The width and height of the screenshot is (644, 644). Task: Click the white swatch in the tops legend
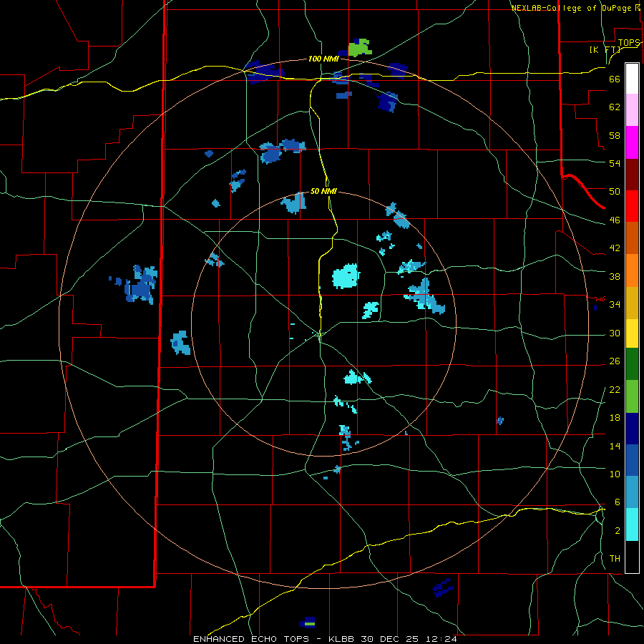click(x=632, y=79)
